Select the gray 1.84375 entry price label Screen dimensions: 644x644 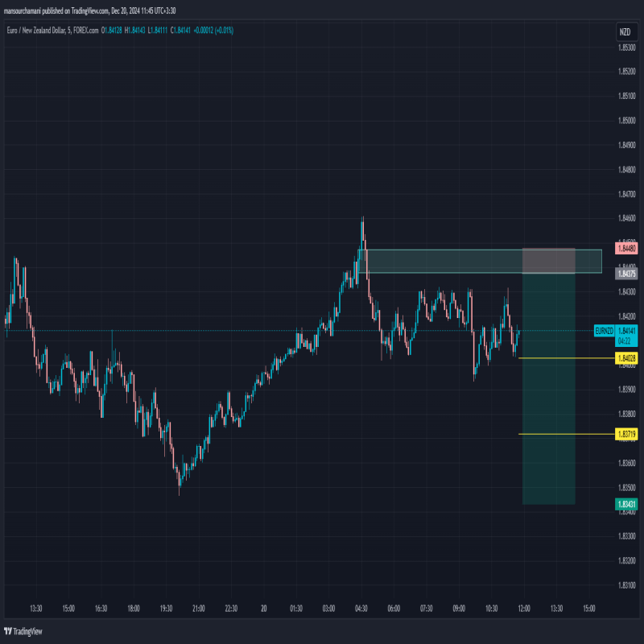click(x=627, y=274)
